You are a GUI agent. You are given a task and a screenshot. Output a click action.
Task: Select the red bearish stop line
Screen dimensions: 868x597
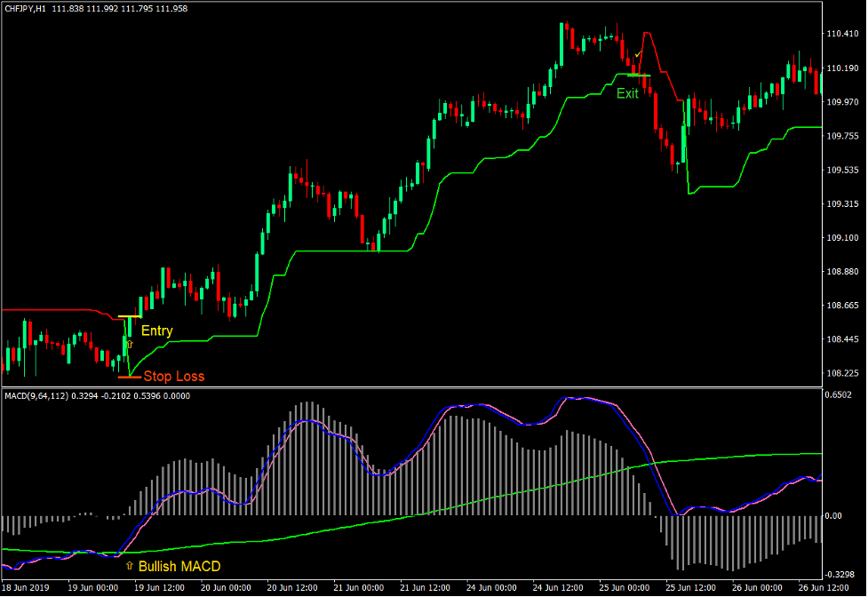pyautogui.click(x=53, y=310)
